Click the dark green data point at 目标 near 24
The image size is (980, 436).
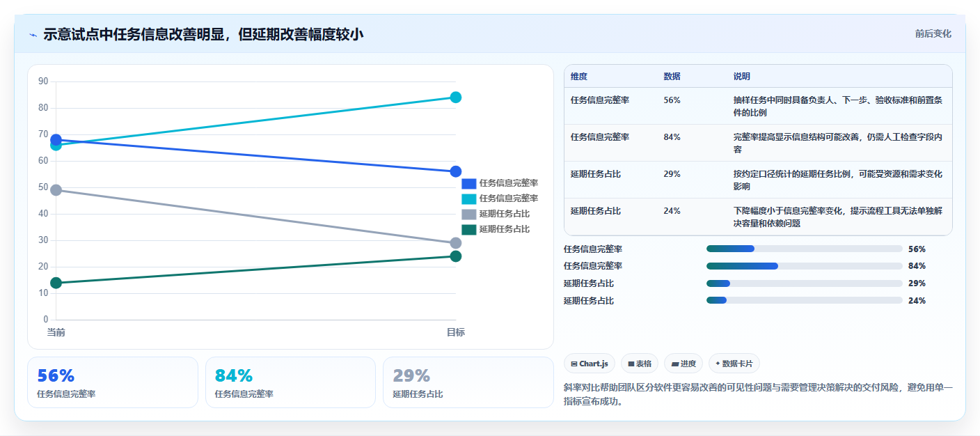click(456, 256)
